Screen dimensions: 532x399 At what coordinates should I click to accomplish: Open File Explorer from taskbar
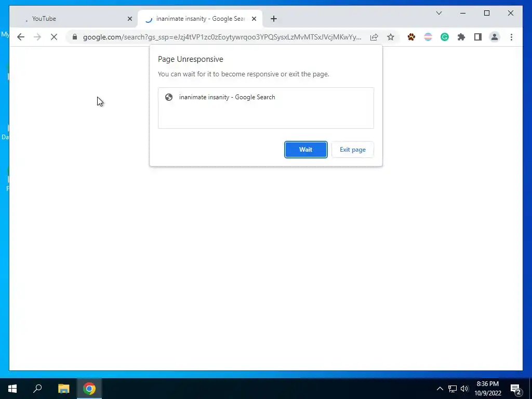coord(63,389)
